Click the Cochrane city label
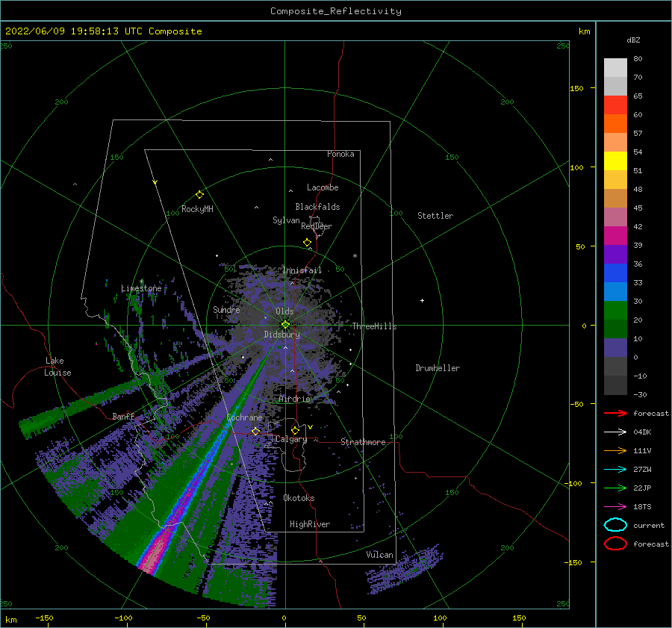 [244, 417]
